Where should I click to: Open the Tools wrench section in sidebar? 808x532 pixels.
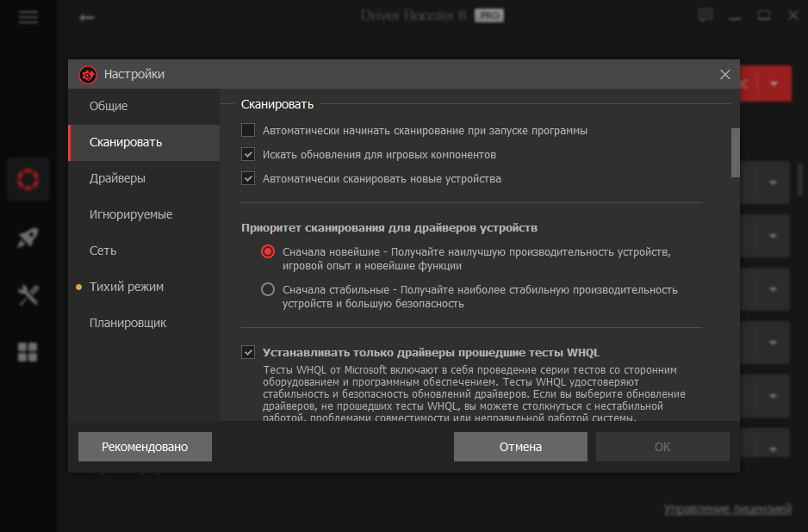point(28,294)
